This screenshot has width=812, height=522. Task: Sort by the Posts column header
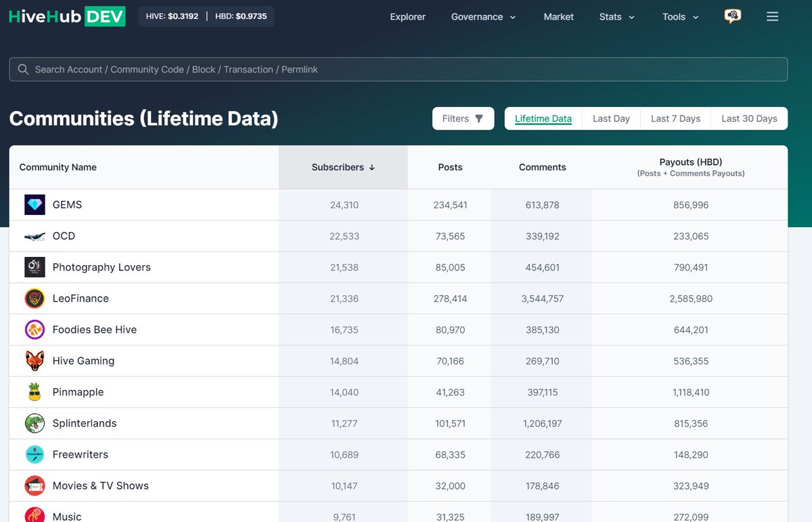pos(450,167)
